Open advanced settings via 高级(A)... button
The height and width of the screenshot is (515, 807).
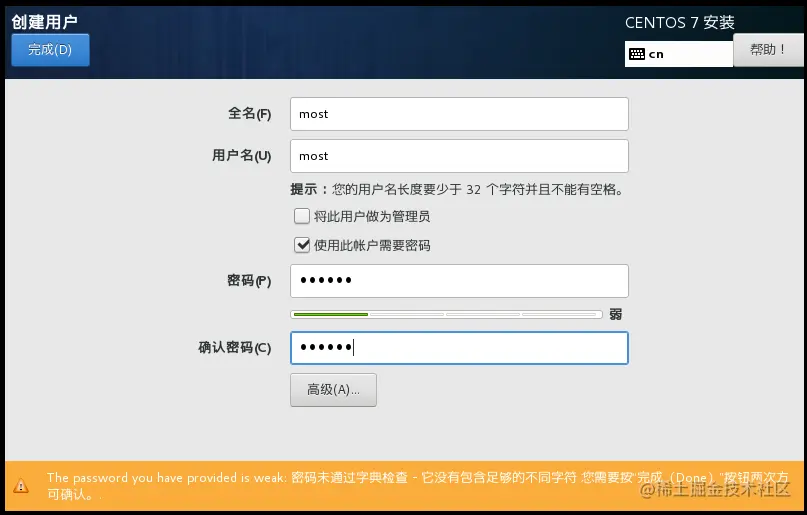(334, 390)
